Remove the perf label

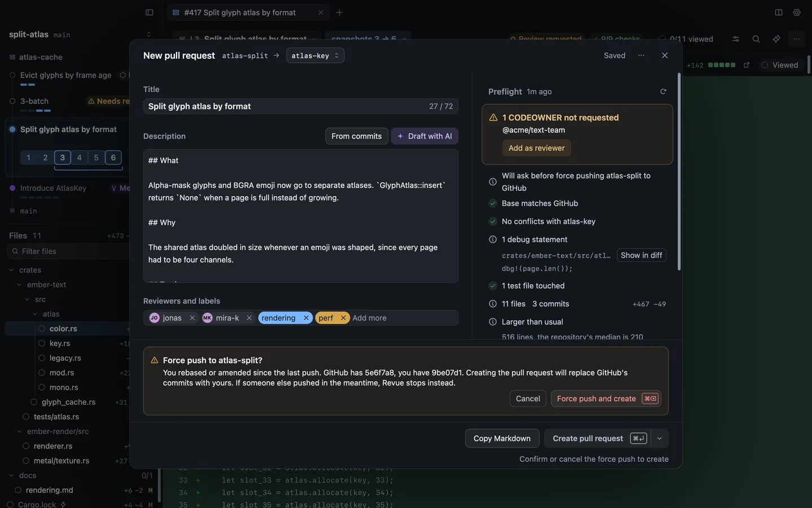343,318
